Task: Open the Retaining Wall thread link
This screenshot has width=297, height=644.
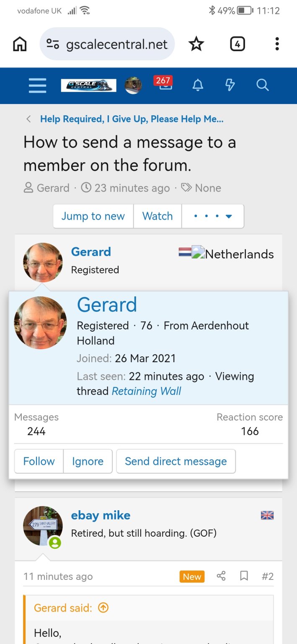Action: tap(146, 391)
